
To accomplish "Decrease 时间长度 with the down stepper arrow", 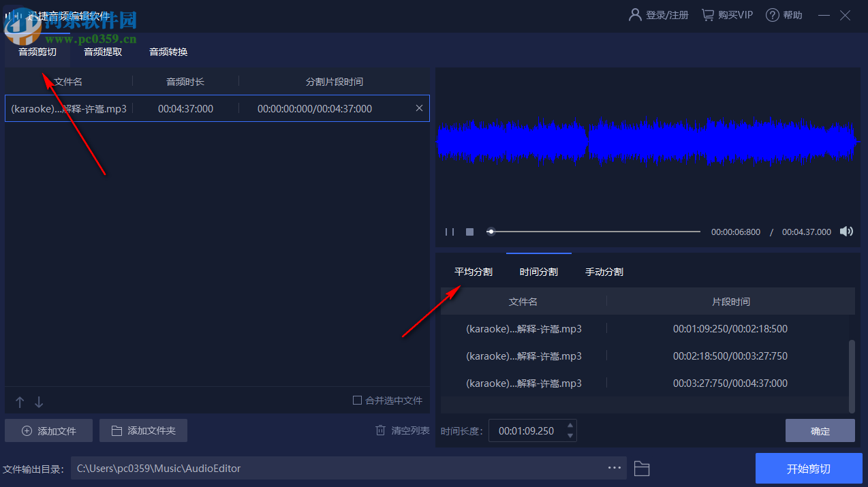I will (x=570, y=436).
